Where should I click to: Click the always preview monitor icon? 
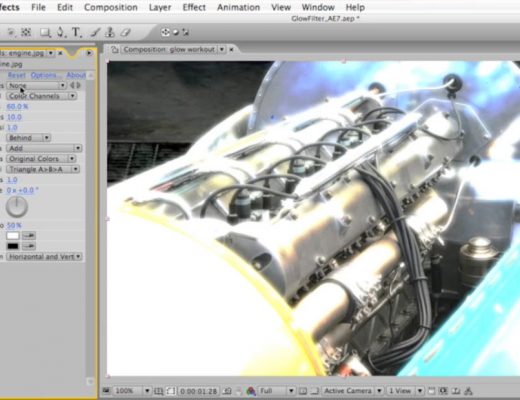point(107,390)
